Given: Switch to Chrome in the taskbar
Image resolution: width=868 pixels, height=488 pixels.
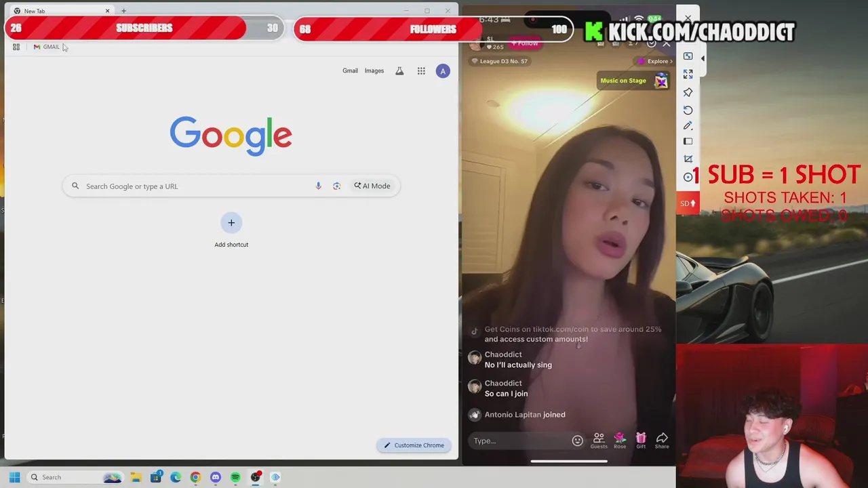Looking at the screenshot, I should (x=195, y=477).
